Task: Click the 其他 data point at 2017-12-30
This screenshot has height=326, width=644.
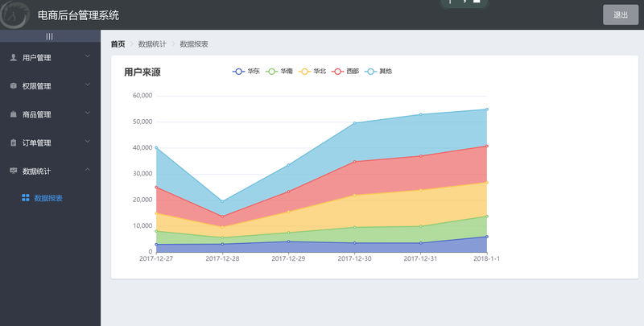Action: point(354,123)
